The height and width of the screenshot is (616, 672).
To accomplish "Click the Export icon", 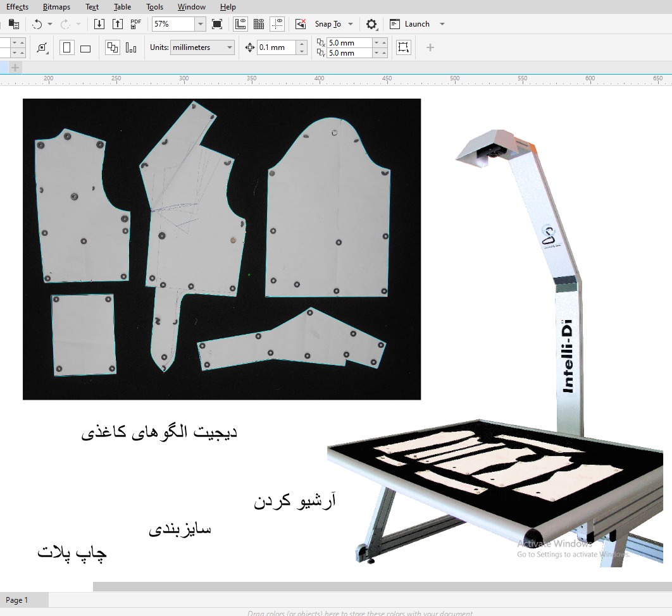I will coord(118,24).
